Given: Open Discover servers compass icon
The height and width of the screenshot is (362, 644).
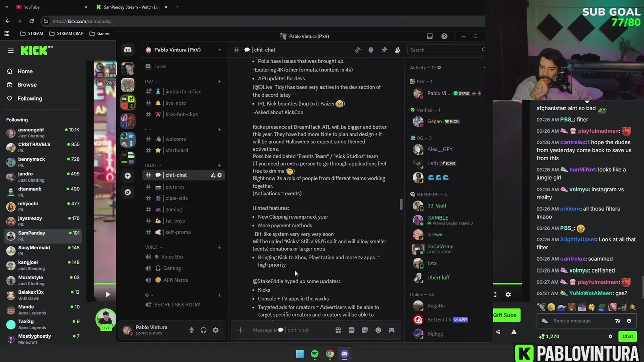Looking at the screenshot, I should pos(128,192).
